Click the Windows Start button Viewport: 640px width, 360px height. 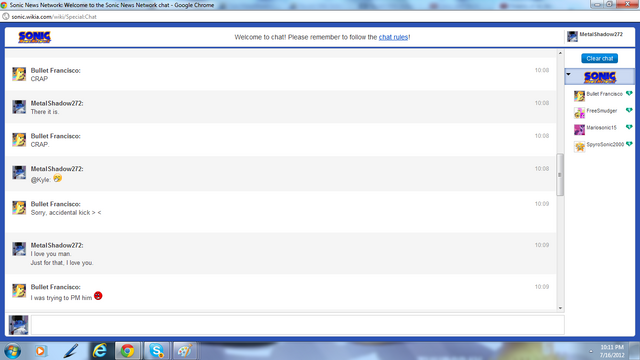click(13, 351)
